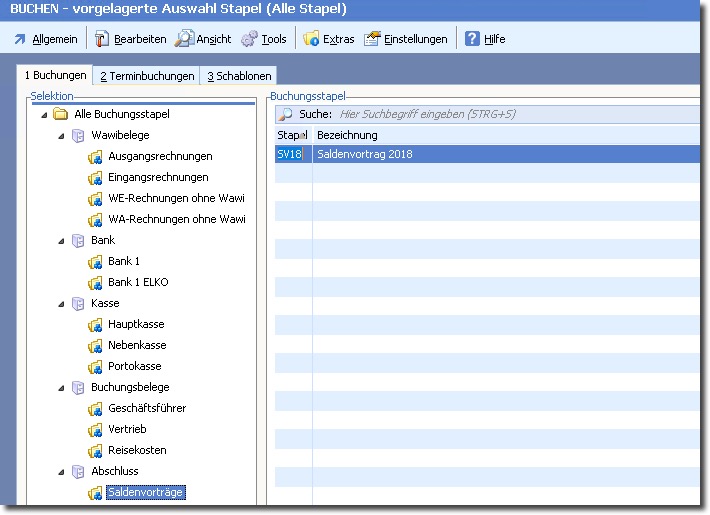The height and width of the screenshot is (515, 710).
Task: Select the Saldenvortrag 2018 row
Action: [400, 154]
